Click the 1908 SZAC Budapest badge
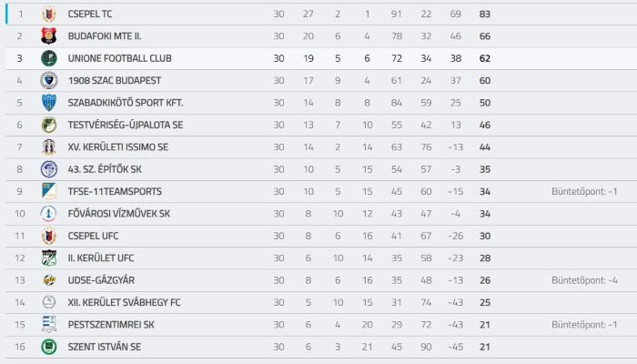Image resolution: width=637 pixels, height=364 pixels. (x=49, y=80)
